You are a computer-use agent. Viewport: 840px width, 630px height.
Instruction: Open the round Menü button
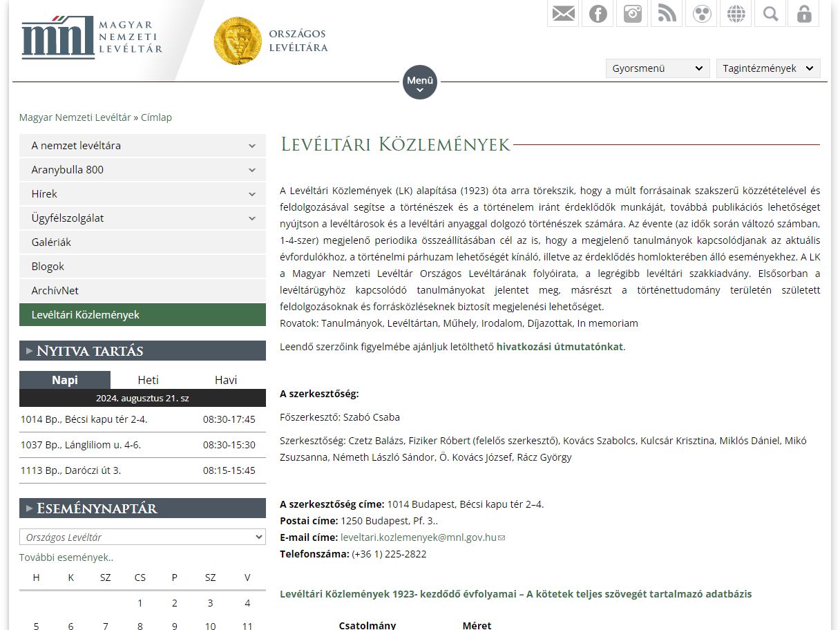click(420, 82)
